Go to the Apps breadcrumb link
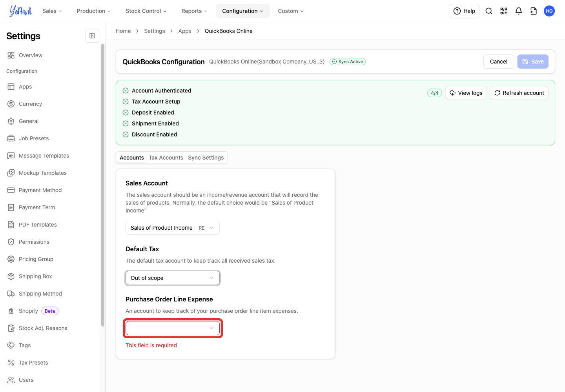Image resolution: width=565 pixels, height=392 pixels. 185,31
